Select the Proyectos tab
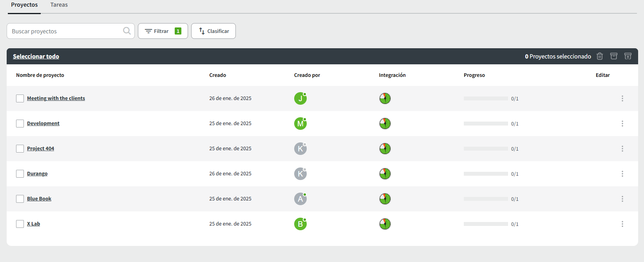The image size is (644, 262). [24, 5]
